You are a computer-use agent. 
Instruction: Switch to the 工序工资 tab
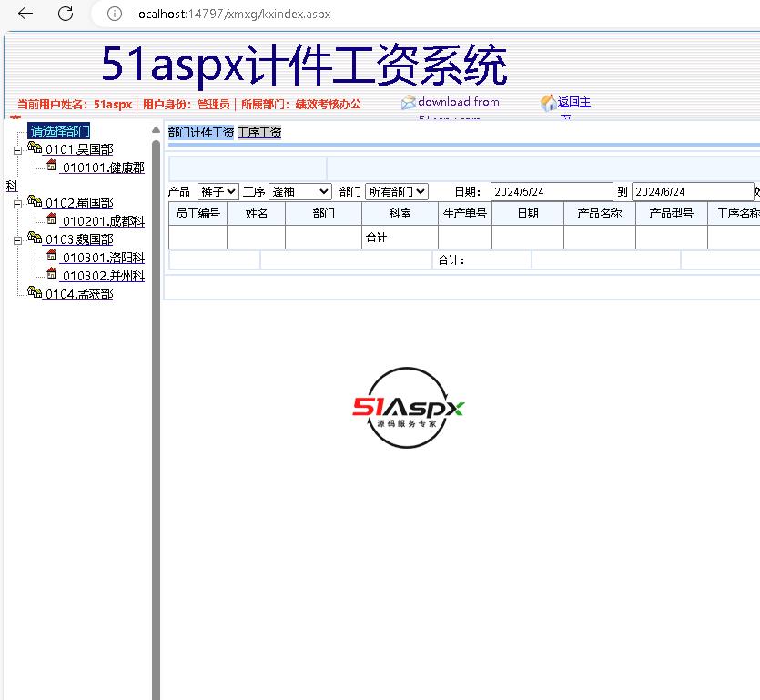[259, 133]
